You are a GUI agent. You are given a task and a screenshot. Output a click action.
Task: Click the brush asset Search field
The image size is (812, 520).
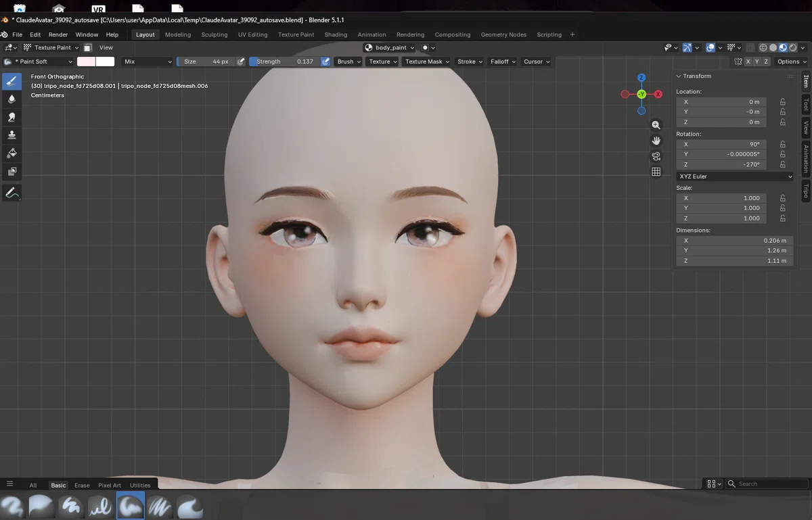[x=767, y=484]
